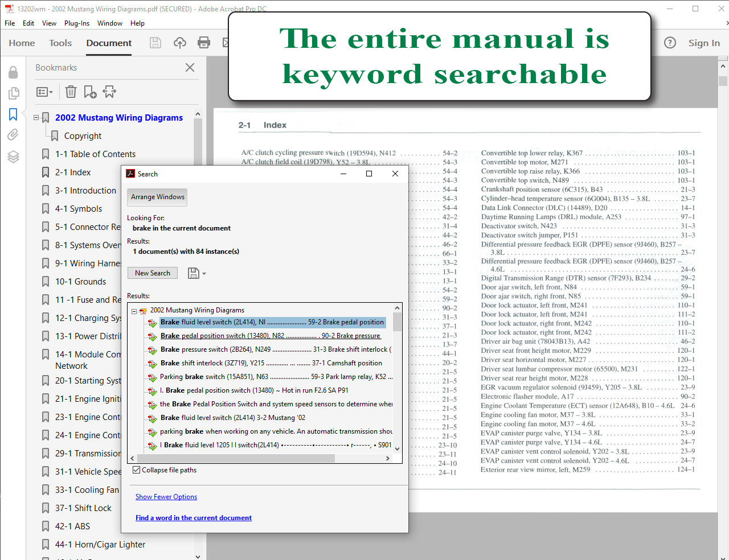Open the 2-1 Index bookmark
This screenshot has width=729, height=560.
tap(73, 172)
